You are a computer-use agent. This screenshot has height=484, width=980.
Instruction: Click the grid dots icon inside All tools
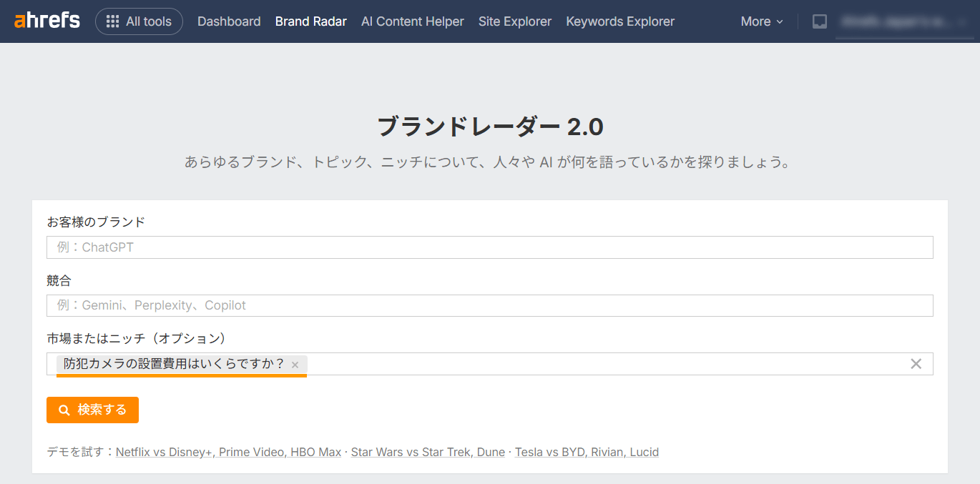click(x=113, y=21)
